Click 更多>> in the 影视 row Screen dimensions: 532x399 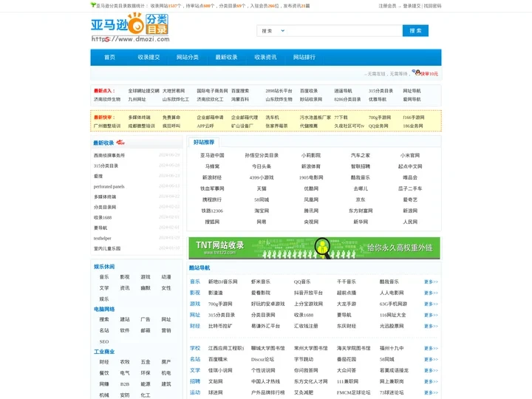click(431, 293)
